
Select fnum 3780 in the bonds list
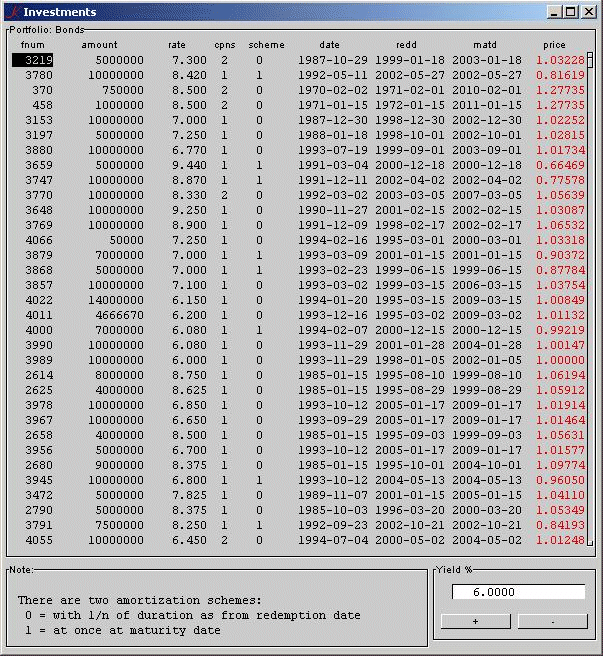39,75
